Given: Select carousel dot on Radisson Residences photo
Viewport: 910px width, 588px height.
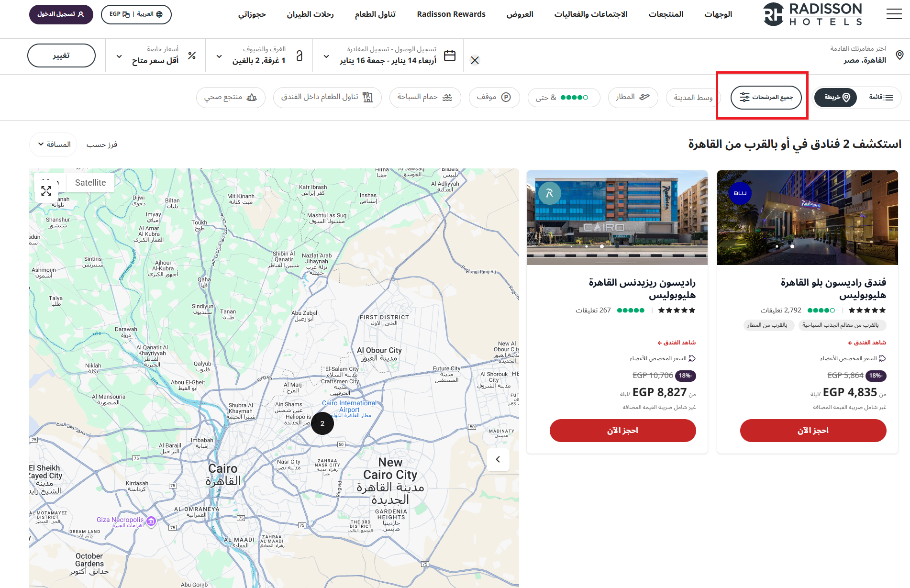Looking at the screenshot, I should pyautogui.click(x=601, y=246).
